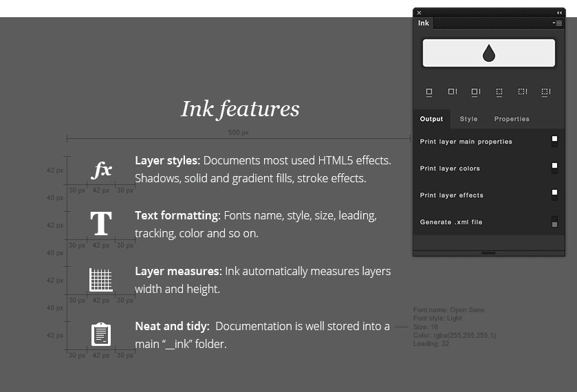Switch to the Properties tab
577x392 pixels.
coord(512,119)
